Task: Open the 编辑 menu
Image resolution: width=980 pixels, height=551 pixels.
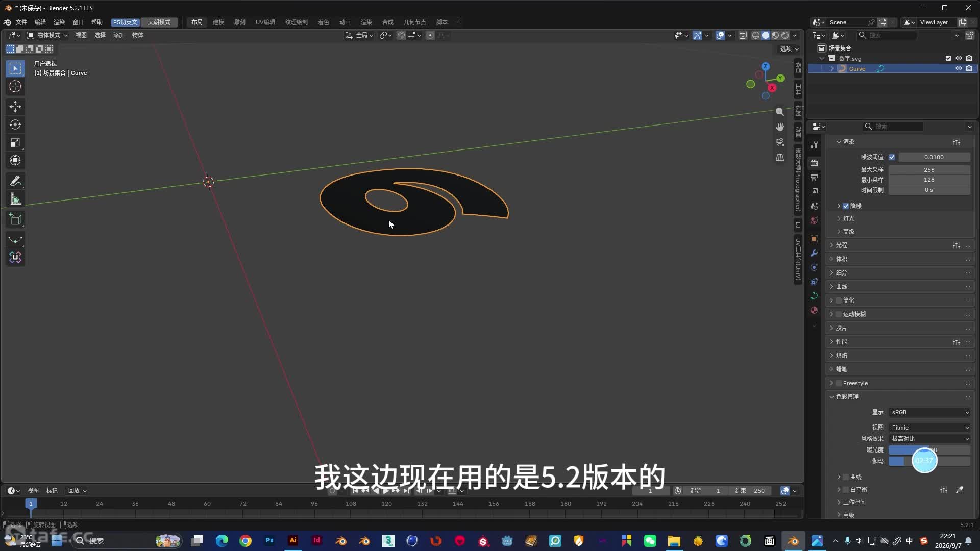Action: point(40,22)
